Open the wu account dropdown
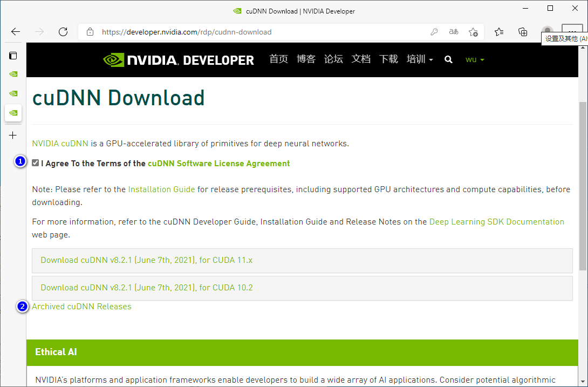 pyautogui.click(x=475, y=59)
